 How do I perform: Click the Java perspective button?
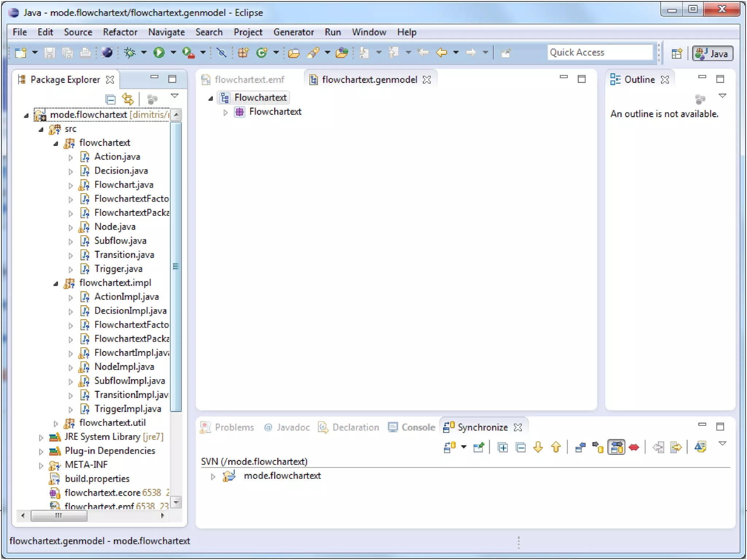[x=712, y=54]
